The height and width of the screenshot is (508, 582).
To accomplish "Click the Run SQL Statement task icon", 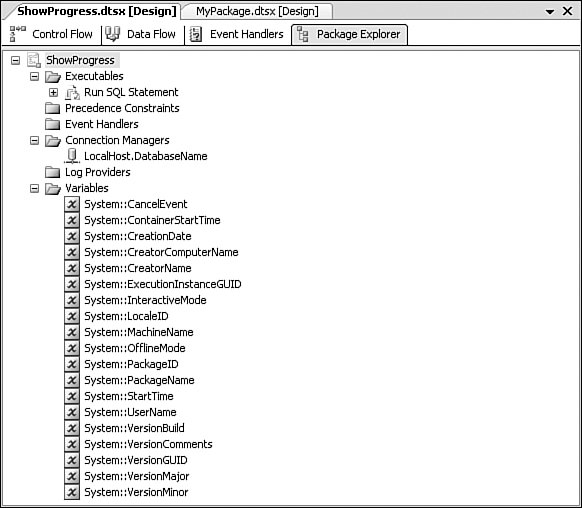I will point(72,92).
